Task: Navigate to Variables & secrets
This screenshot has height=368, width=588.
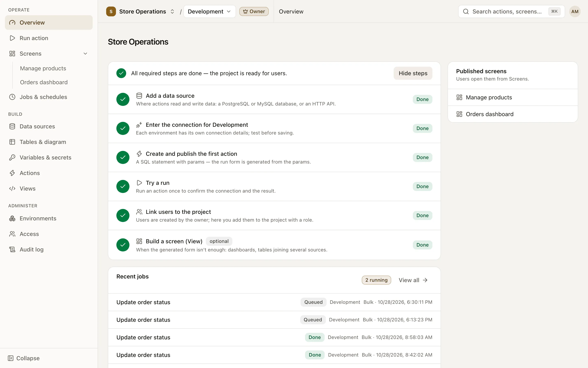Action: pos(49,158)
